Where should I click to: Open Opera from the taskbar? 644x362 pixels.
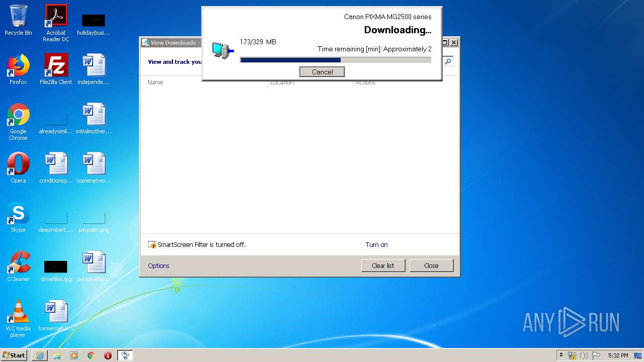tap(108, 355)
